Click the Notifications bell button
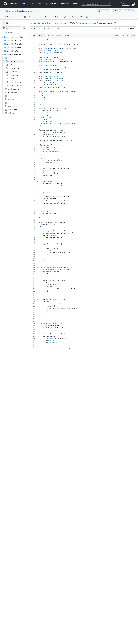Image resolution: width=138 pixels, height=644 pixels. 104,11
